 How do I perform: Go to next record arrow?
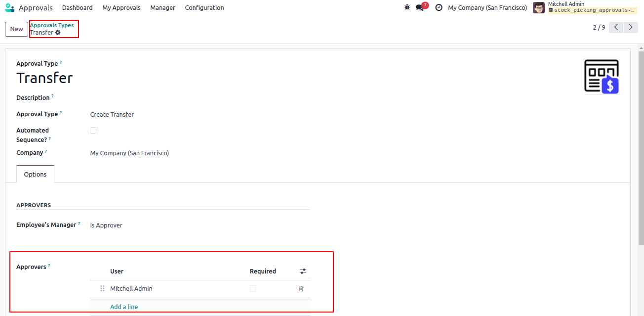(631, 28)
